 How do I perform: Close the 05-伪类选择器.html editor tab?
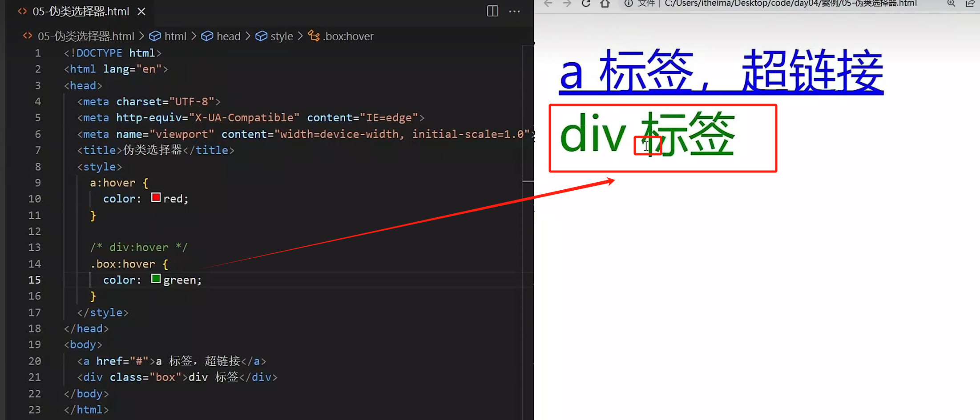(141, 12)
